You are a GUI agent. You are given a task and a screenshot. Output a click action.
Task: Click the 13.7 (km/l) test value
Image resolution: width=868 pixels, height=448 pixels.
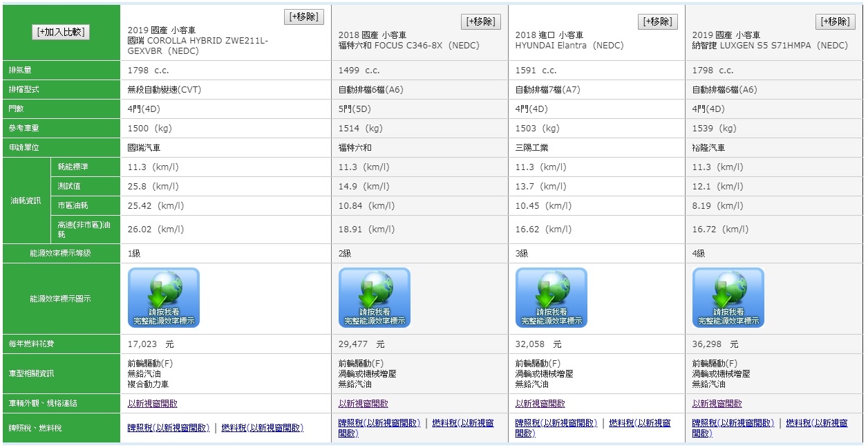pyautogui.click(x=541, y=187)
